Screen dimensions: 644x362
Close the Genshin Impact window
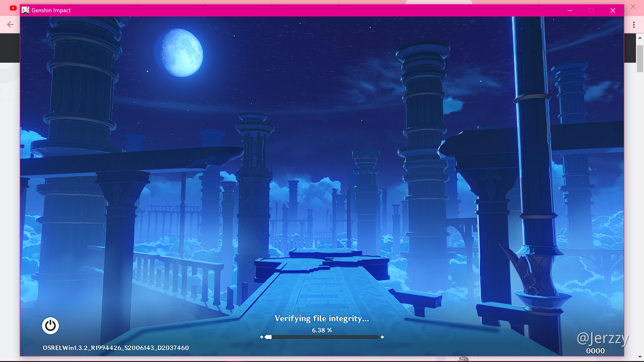click(x=613, y=10)
